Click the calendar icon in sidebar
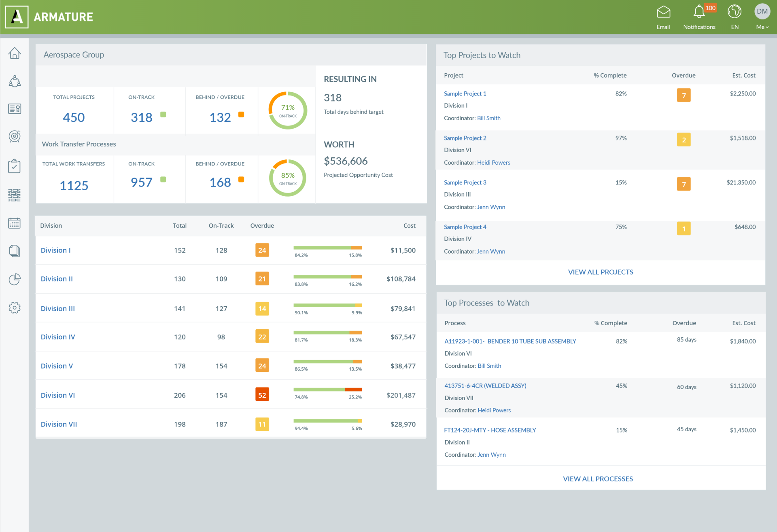The height and width of the screenshot is (532, 777). click(x=15, y=223)
